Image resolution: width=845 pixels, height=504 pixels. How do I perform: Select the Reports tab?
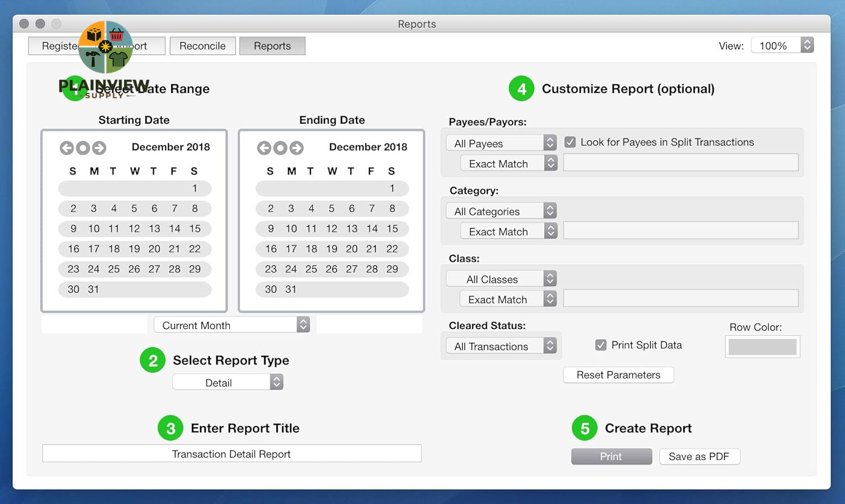pyautogui.click(x=272, y=46)
